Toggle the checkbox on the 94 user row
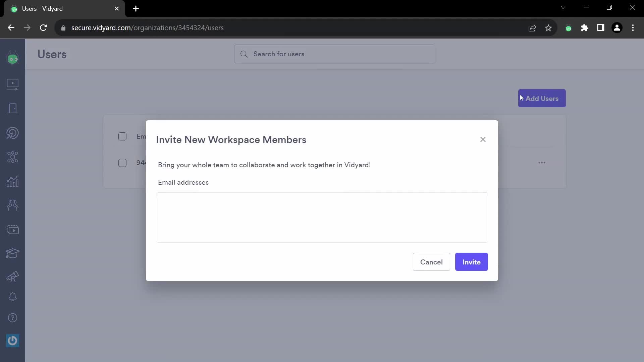 pos(122,163)
